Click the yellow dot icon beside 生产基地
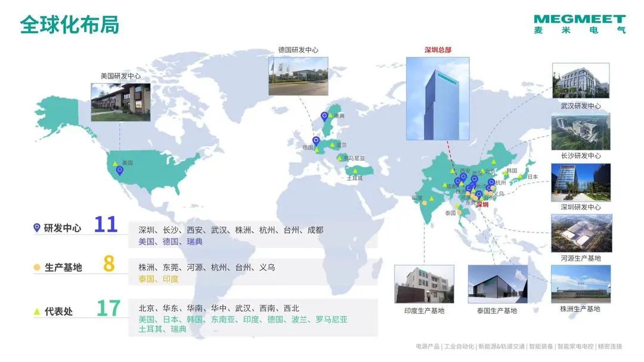644x362 pixels. click(x=36, y=267)
